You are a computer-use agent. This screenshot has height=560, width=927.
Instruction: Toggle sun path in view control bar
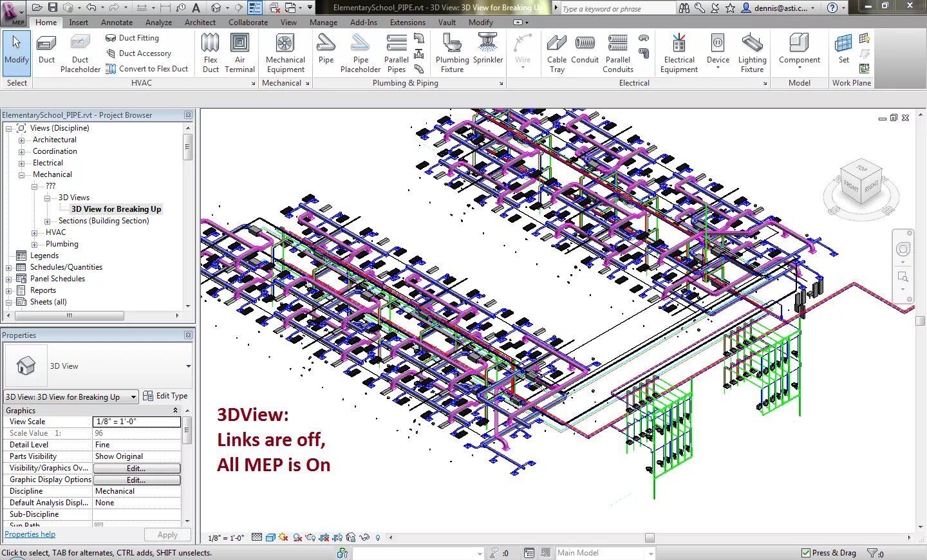[x=283, y=537]
